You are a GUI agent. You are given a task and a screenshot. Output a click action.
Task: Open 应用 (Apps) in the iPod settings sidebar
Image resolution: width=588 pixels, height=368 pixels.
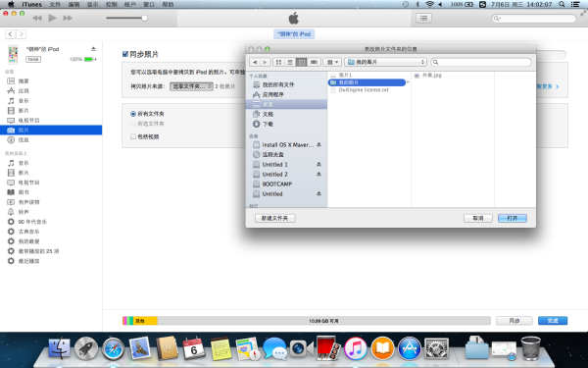pos(24,91)
